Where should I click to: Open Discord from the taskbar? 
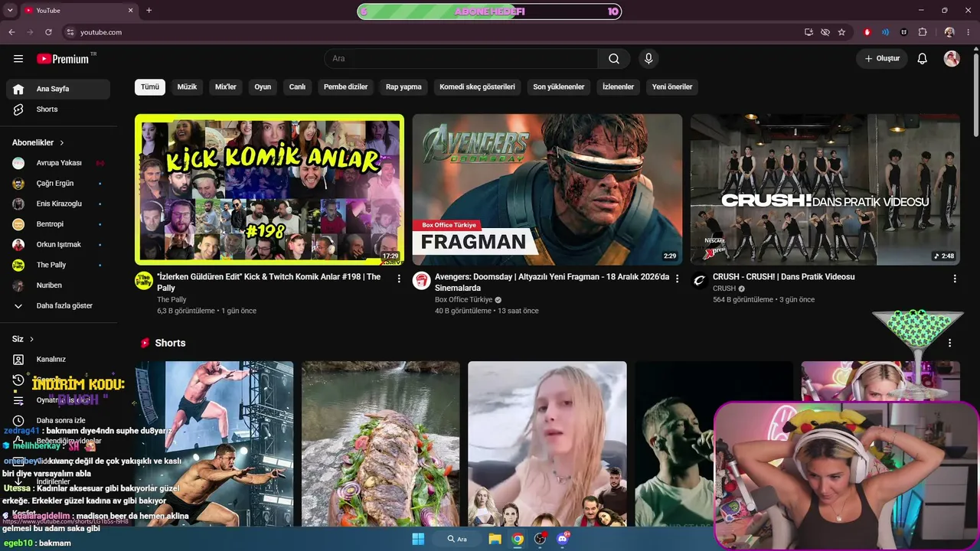(563, 539)
